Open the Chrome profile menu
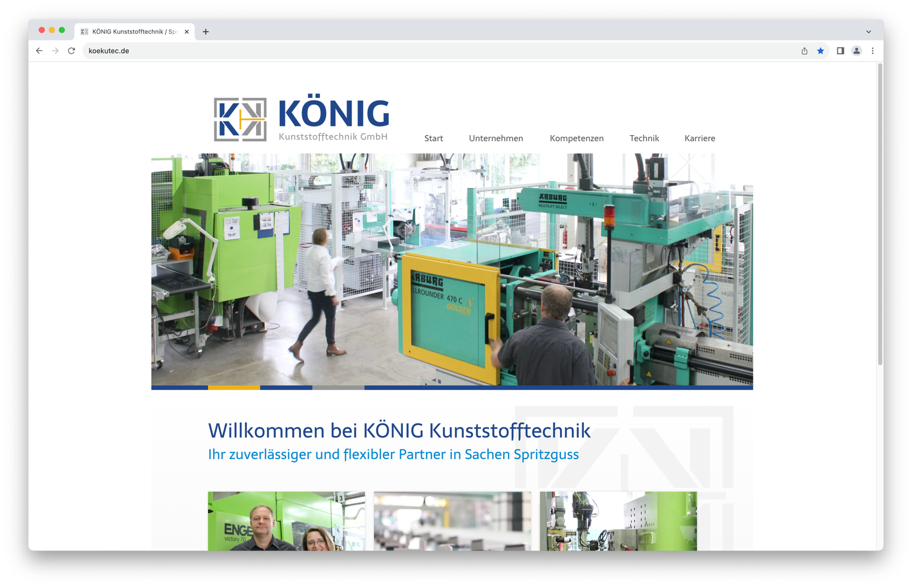 (857, 51)
